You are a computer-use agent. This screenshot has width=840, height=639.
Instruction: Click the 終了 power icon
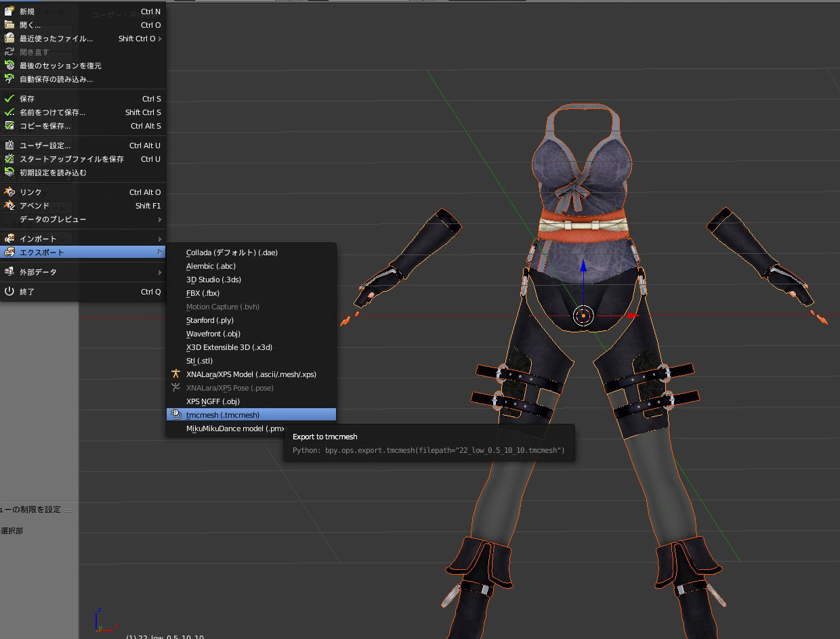[9, 292]
